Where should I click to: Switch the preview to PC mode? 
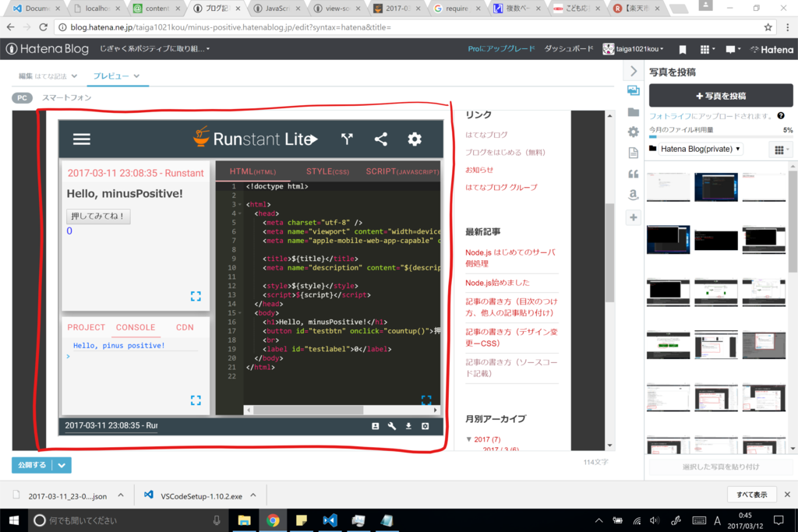(x=22, y=97)
